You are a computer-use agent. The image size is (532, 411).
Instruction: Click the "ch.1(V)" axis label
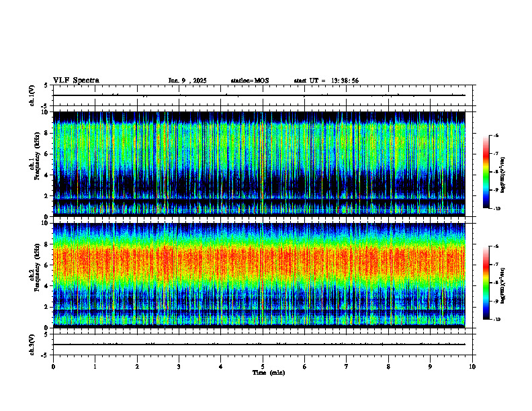32,95
